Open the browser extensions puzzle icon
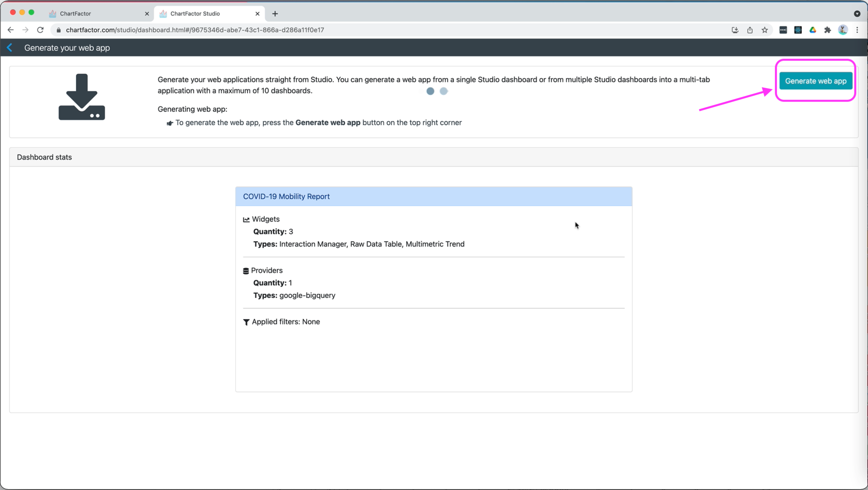 tap(828, 30)
